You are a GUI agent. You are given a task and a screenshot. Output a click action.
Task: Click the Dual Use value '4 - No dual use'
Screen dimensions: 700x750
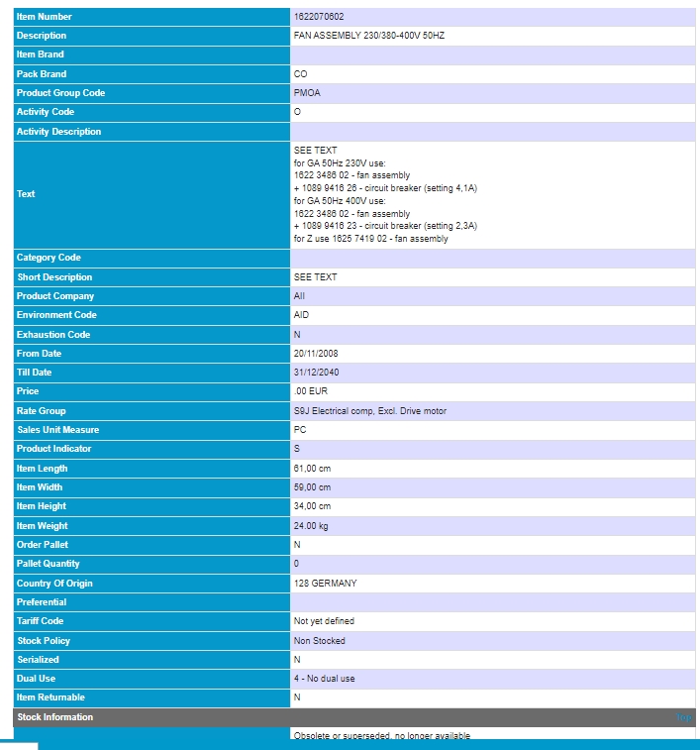click(x=324, y=679)
